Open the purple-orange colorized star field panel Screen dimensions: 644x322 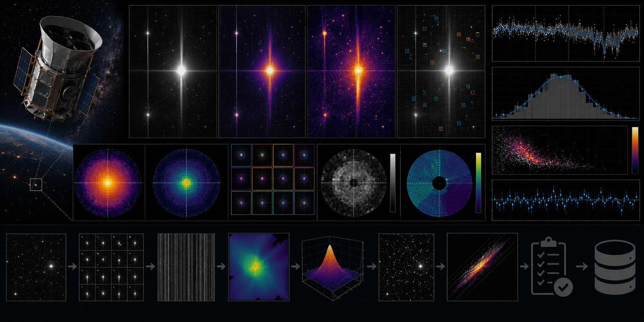click(x=262, y=72)
